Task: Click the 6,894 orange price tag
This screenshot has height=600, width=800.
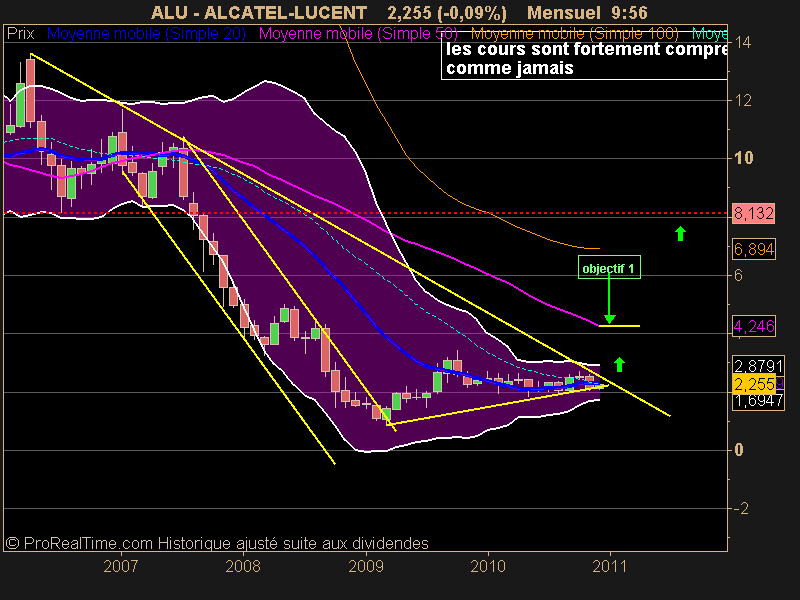Action: click(754, 249)
